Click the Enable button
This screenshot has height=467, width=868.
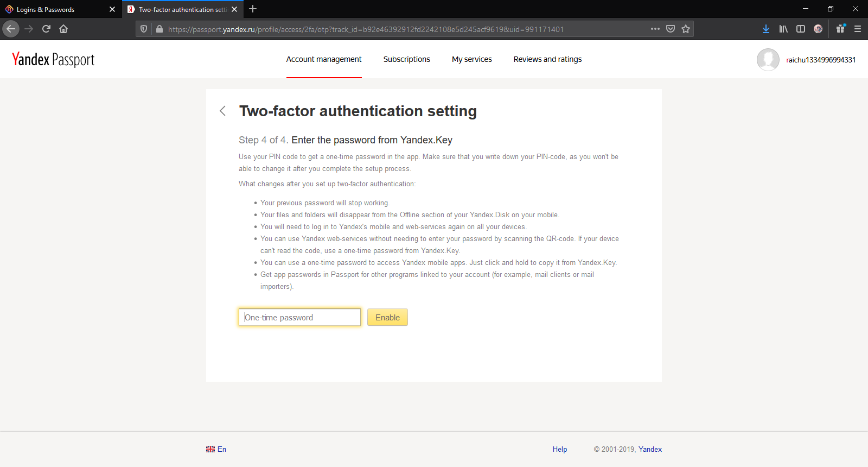click(x=387, y=317)
